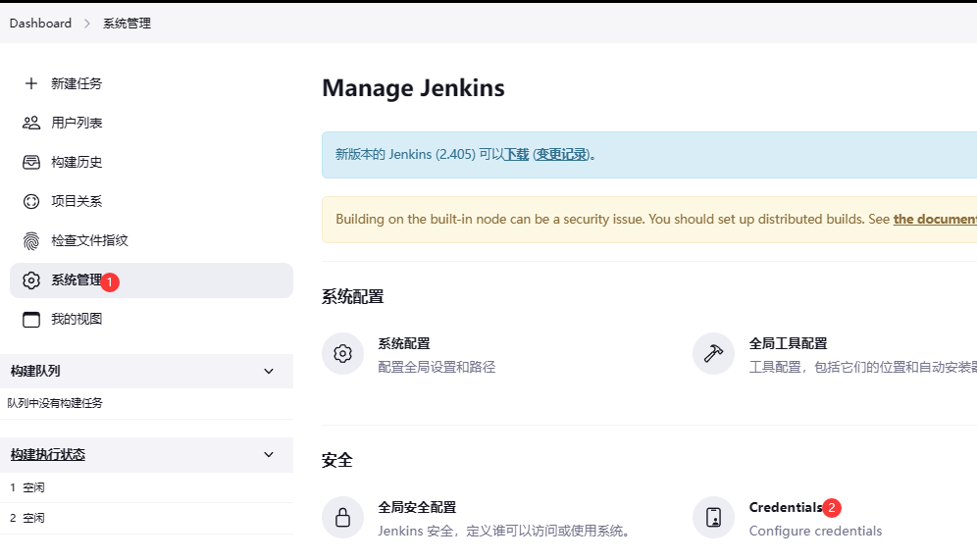Click the plus icon for 新建任务
The width and height of the screenshot is (977, 560).
(31, 83)
